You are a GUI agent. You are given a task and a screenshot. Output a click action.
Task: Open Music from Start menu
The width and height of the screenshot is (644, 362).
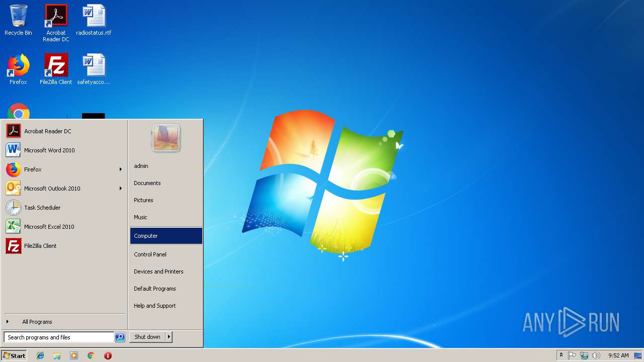166,217
